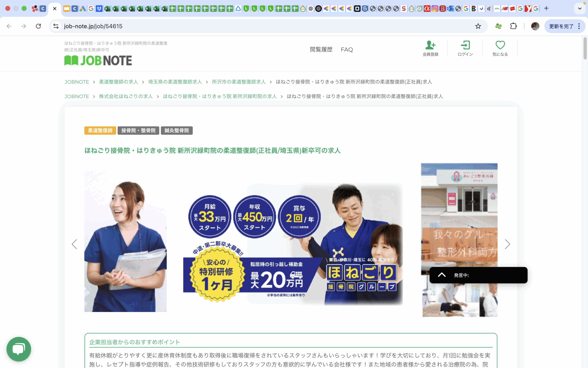Close the current active tab
The image size is (588, 368).
coord(55,9)
